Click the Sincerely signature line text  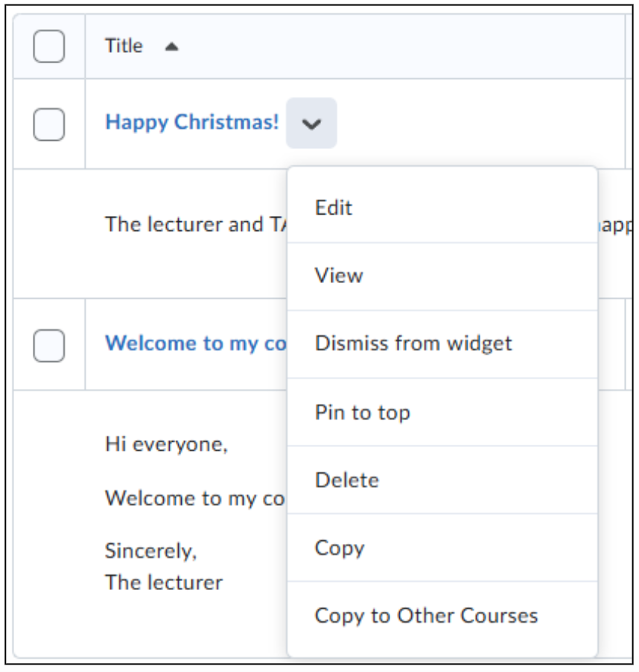click(150, 551)
